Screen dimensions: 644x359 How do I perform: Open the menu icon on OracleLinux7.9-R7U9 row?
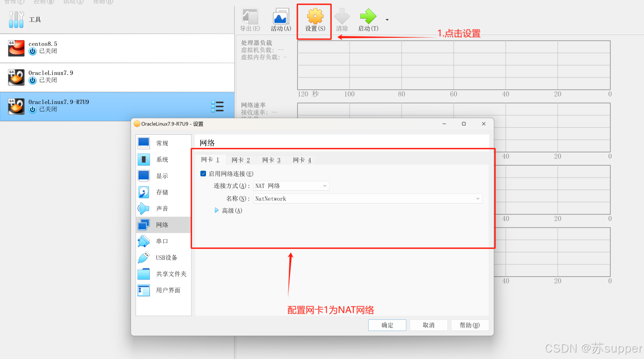coord(217,106)
